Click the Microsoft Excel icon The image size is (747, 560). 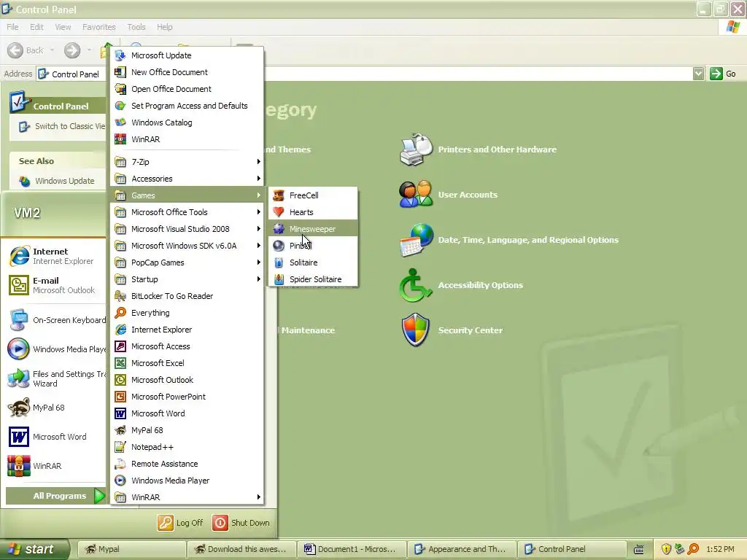120,363
